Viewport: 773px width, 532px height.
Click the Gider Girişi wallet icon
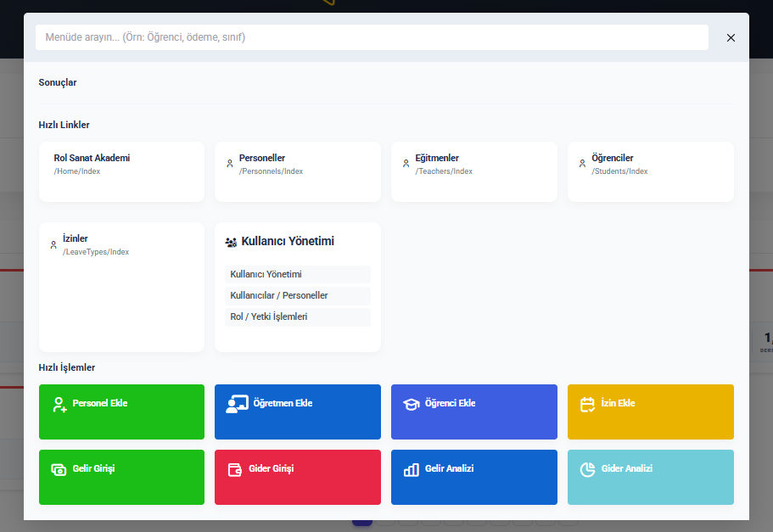coord(235,469)
